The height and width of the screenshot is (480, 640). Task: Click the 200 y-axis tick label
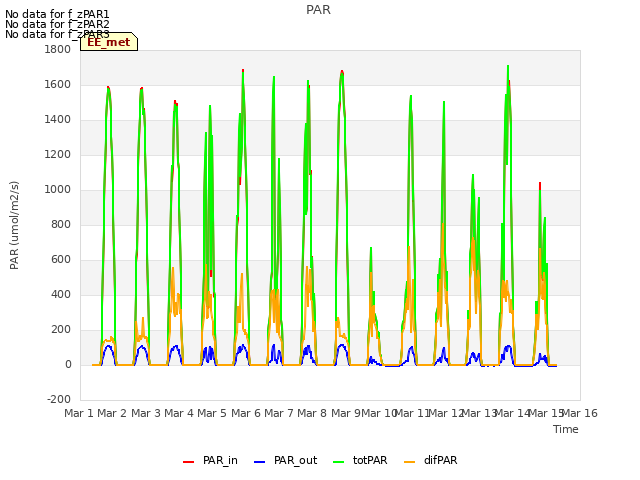tap(61, 330)
